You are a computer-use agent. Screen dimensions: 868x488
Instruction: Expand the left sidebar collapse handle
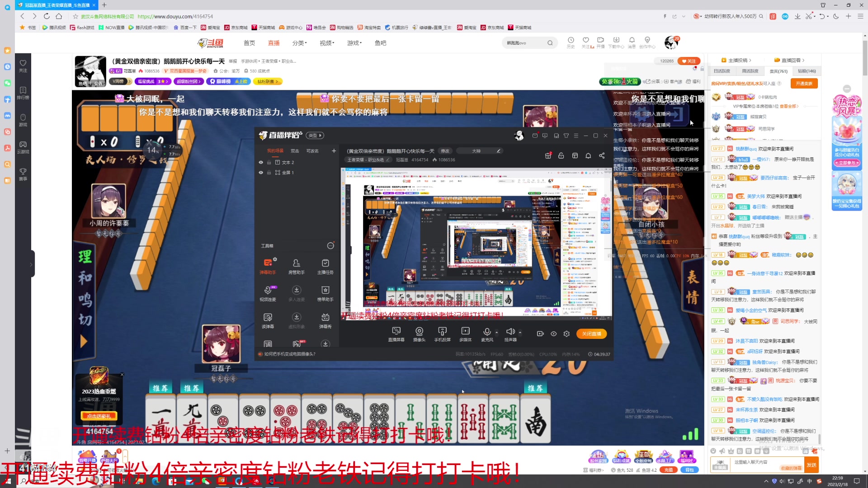tap(31, 264)
